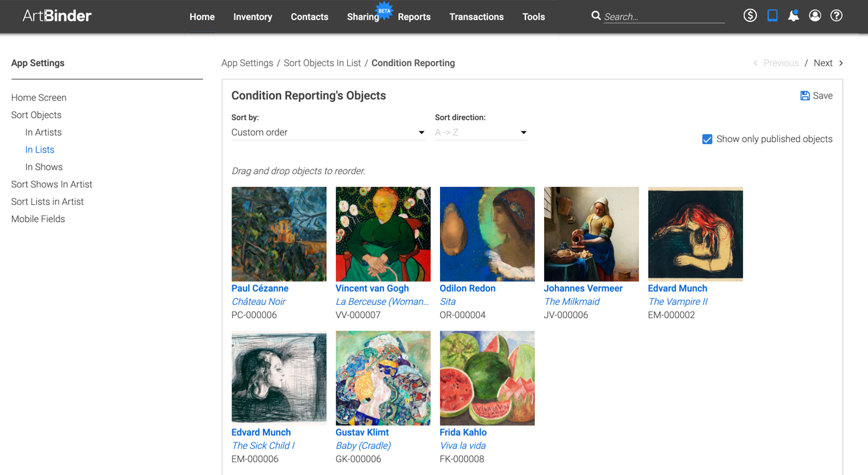Open the notifications bell icon
Screen dimensions: 868x475
tap(793, 15)
